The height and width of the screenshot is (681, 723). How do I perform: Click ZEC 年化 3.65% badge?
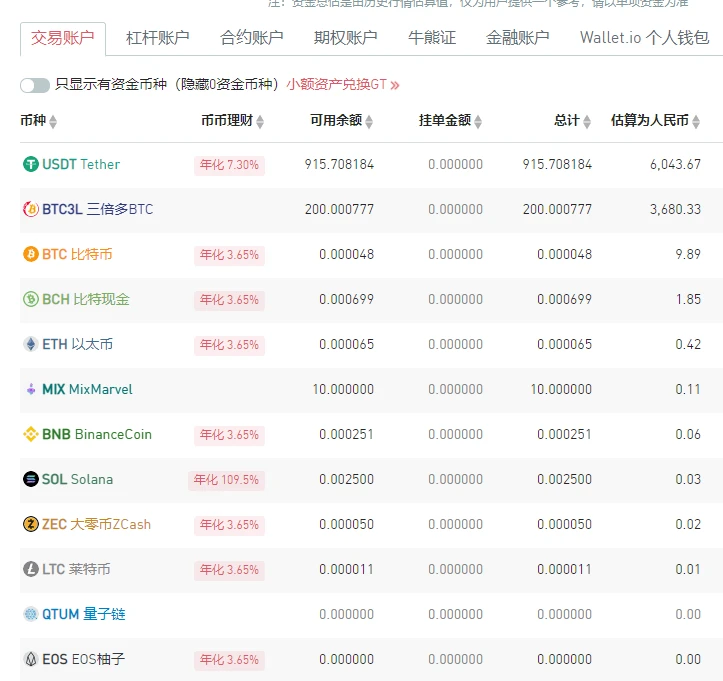(x=229, y=525)
